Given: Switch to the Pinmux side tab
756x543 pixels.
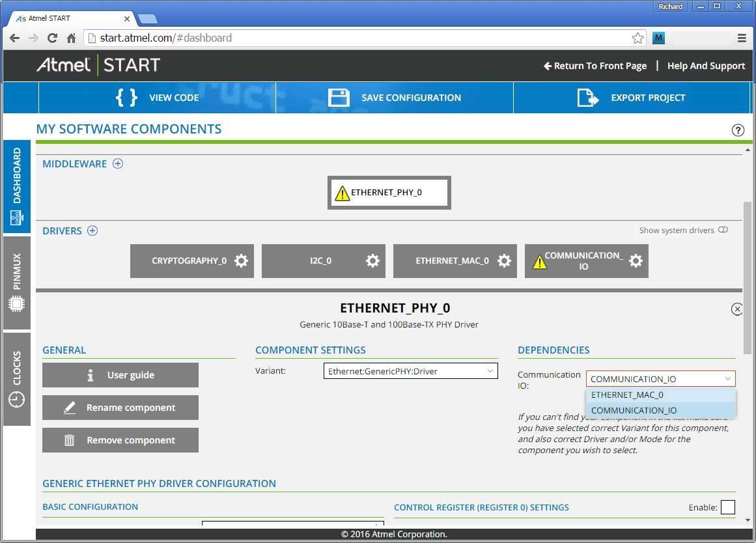Looking at the screenshot, I should (17, 283).
